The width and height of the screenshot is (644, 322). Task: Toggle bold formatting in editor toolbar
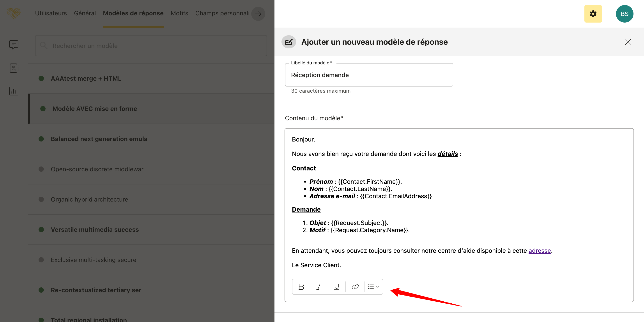coord(301,287)
